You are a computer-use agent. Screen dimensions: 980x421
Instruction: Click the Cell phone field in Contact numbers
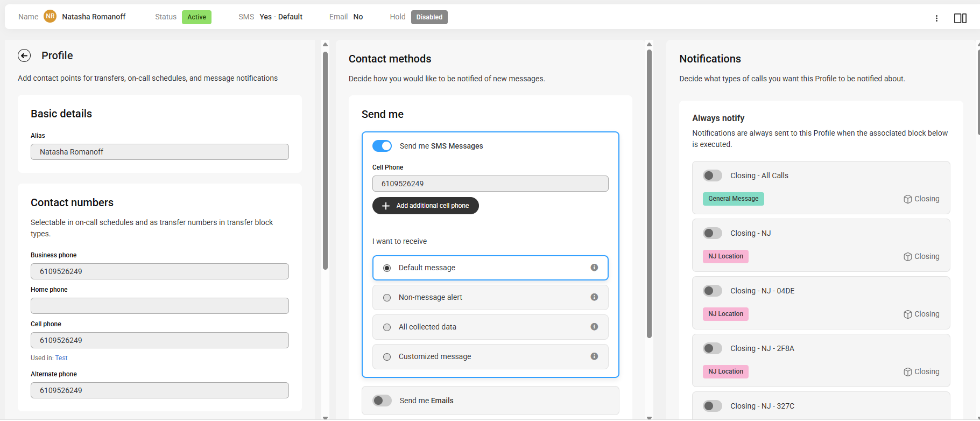click(x=160, y=340)
